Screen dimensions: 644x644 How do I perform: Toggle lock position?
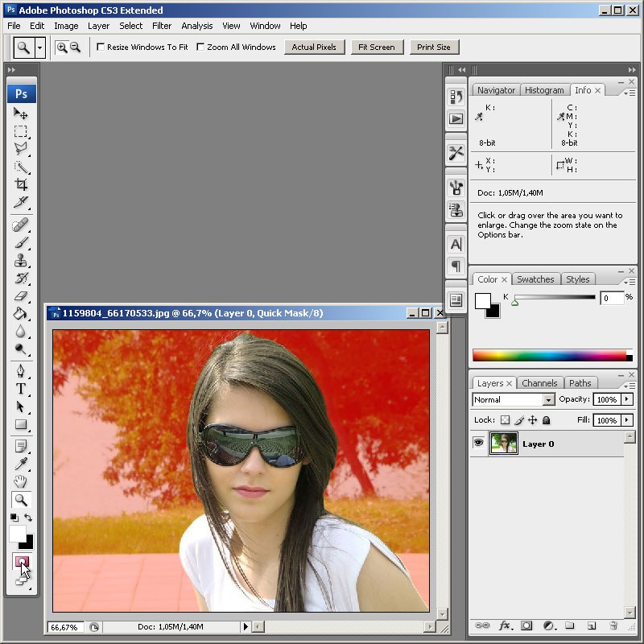[533, 419]
